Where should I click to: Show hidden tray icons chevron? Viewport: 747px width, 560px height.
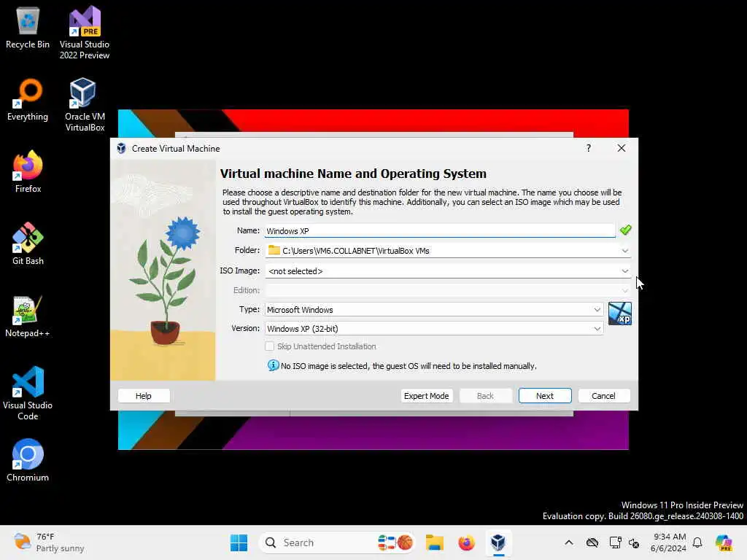click(569, 542)
